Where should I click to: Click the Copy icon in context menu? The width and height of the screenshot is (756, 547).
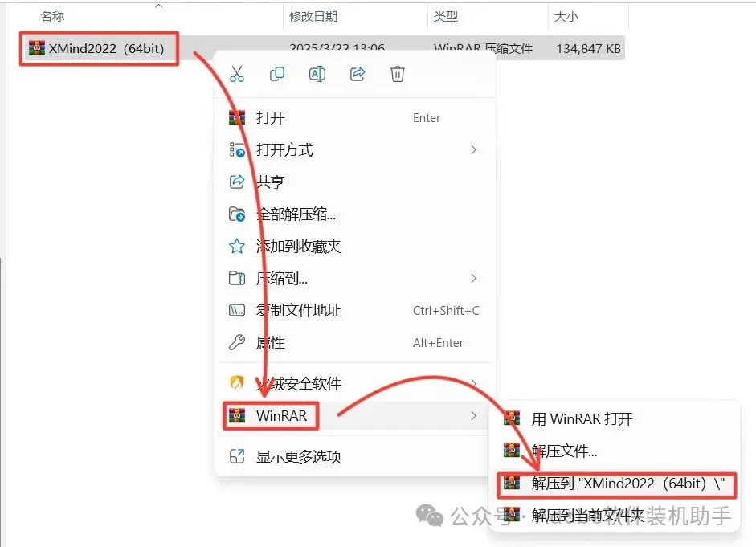tap(276, 74)
